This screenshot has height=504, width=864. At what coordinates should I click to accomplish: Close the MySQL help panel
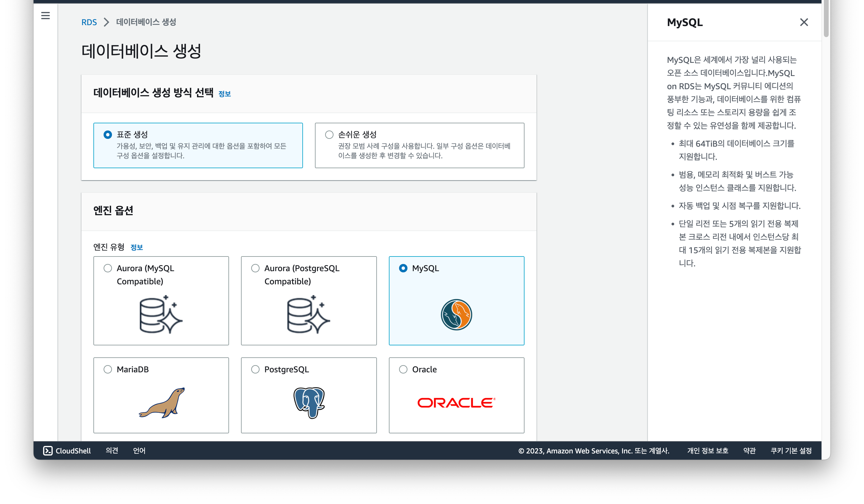(x=804, y=22)
